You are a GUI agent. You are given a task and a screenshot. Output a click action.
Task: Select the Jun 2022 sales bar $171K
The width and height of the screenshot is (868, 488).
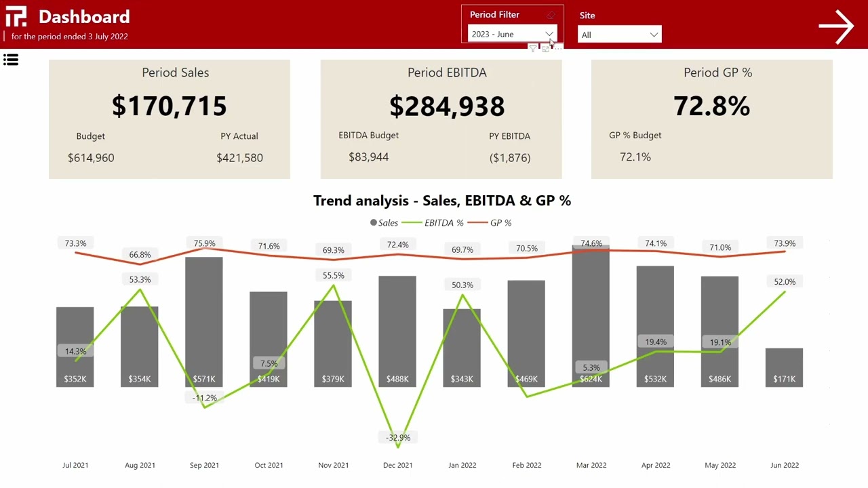click(x=784, y=367)
